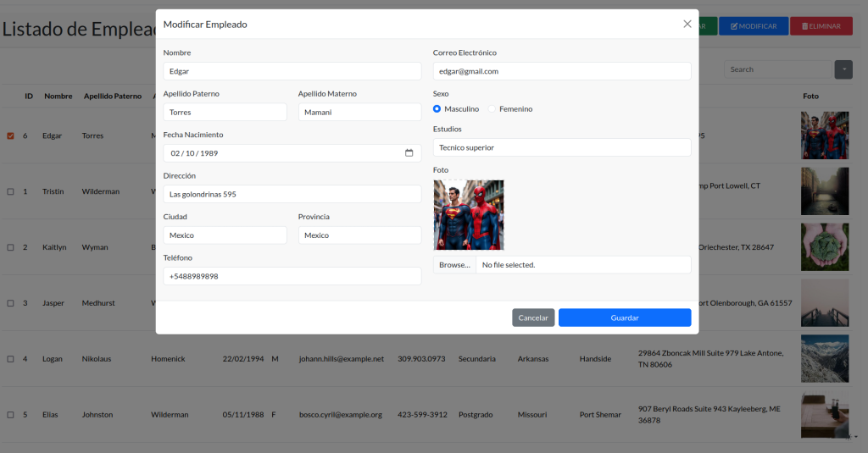
Task: Click the Medhurst surname cell
Action: point(98,303)
